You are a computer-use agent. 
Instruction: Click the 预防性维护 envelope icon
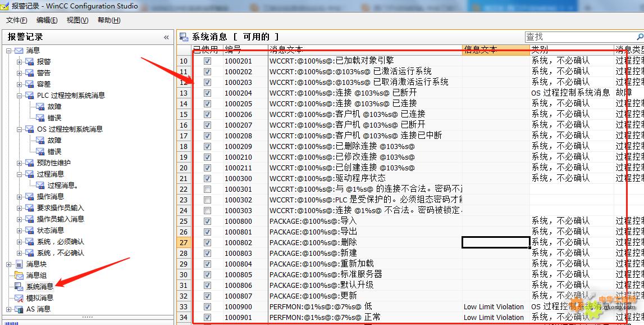[29, 163]
